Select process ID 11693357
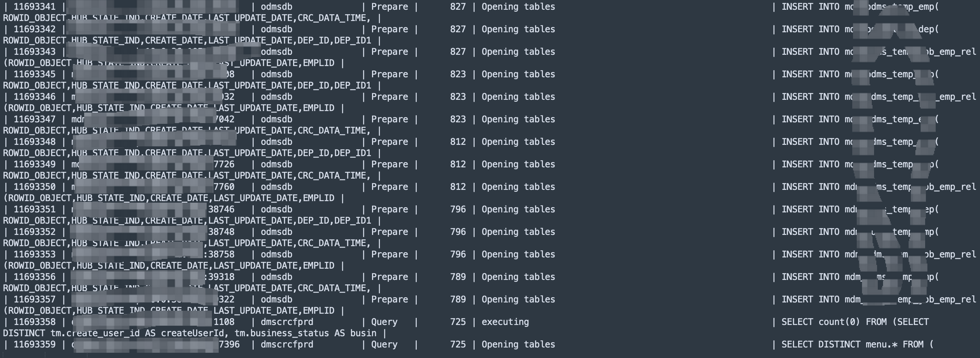Screen dimensions: 980x358 pos(35,299)
